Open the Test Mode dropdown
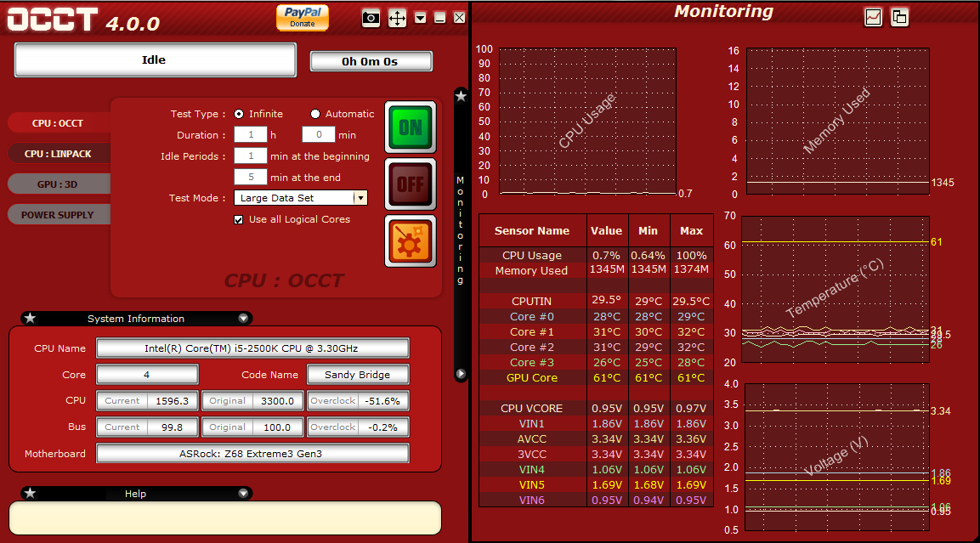 click(360, 198)
